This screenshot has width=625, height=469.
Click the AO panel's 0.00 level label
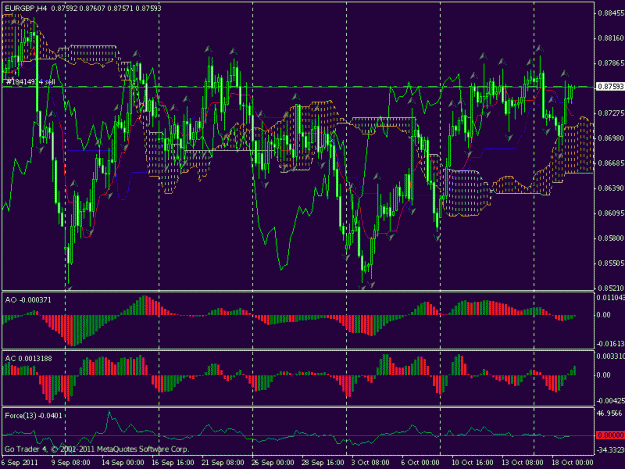coord(603,315)
